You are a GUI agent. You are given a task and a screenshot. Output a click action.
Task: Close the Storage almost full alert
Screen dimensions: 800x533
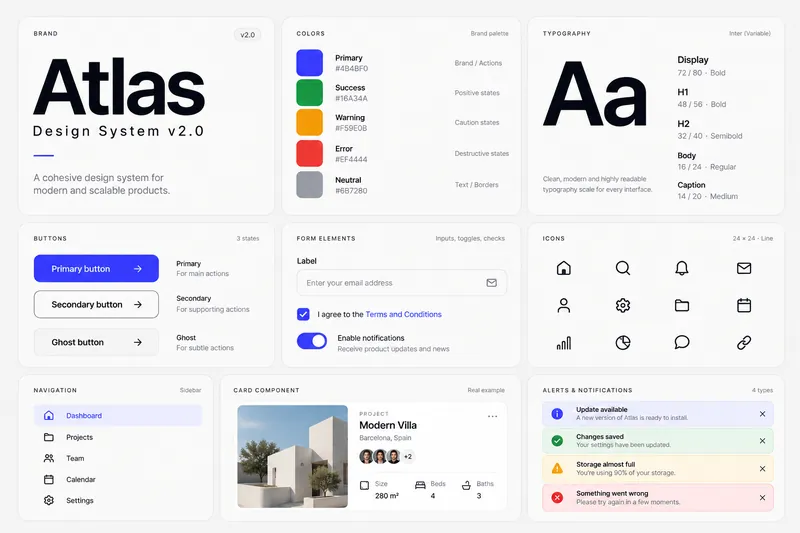click(762, 468)
